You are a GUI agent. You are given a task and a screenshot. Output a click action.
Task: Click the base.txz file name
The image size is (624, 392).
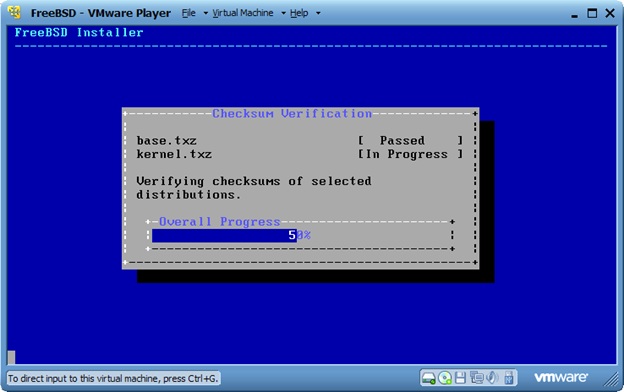pos(166,140)
